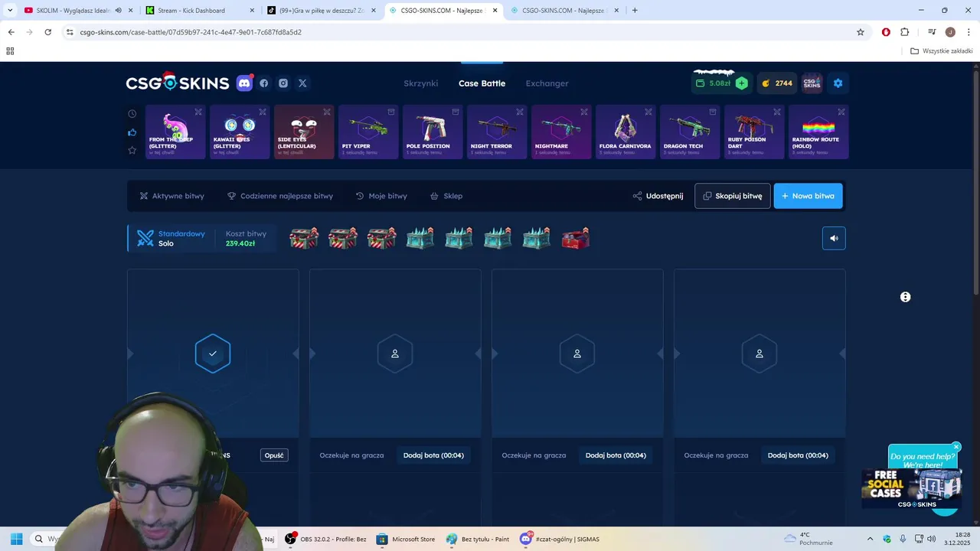Reload the current page
The width and height of the screenshot is (980, 551).
coord(47,32)
